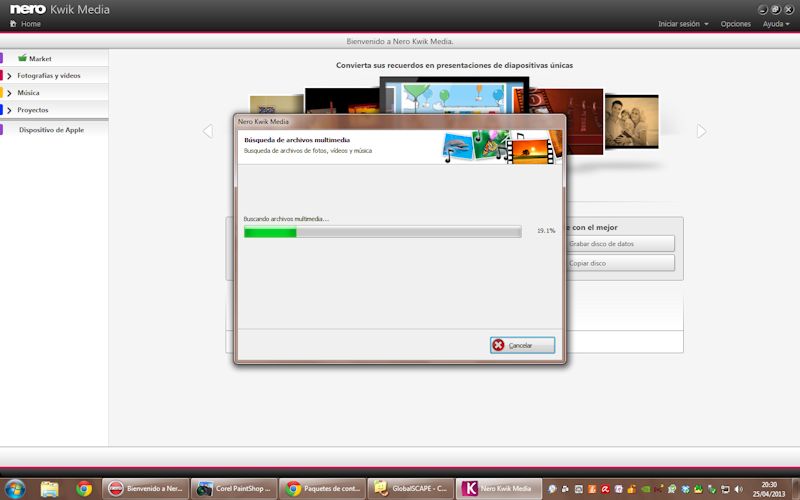
Task: Click the Copiar disco button
Action: click(x=620, y=263)
